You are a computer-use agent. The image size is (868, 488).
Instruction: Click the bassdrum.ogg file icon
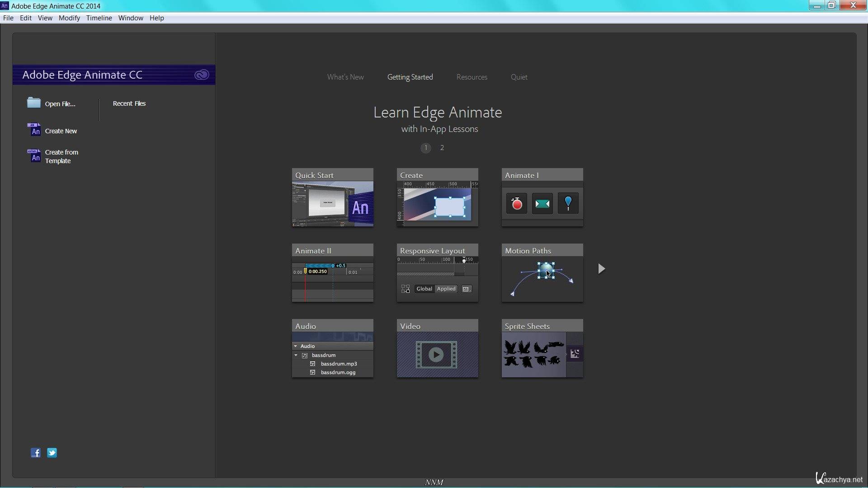point(312,372)
